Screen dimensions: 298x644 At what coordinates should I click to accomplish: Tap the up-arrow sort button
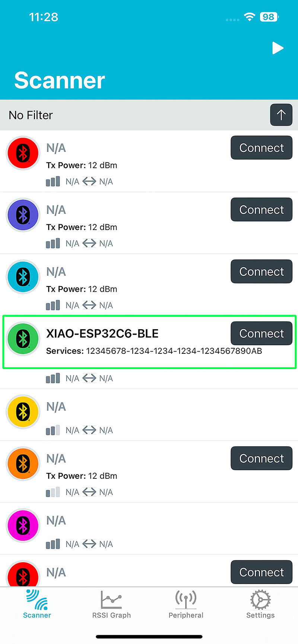click(281, 115)
